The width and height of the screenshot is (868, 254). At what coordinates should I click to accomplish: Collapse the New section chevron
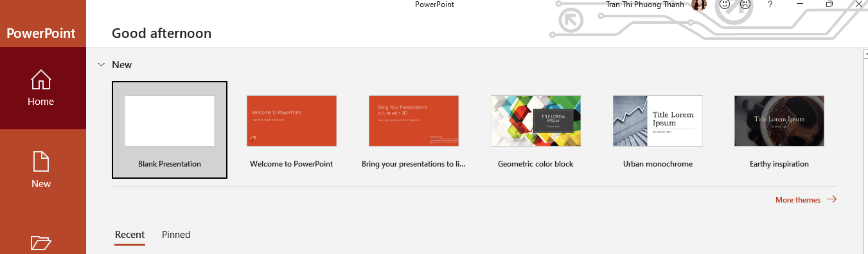click(x=101, y=65)
